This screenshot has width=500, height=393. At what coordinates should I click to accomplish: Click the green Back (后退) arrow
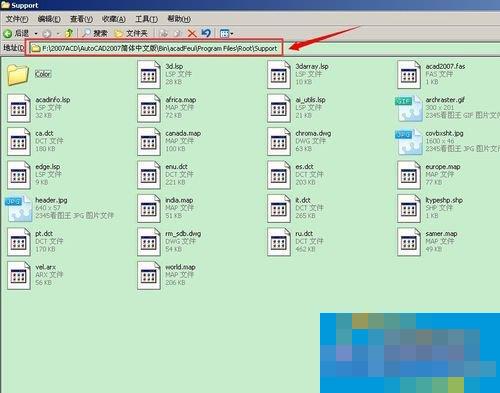pos(8,33)
